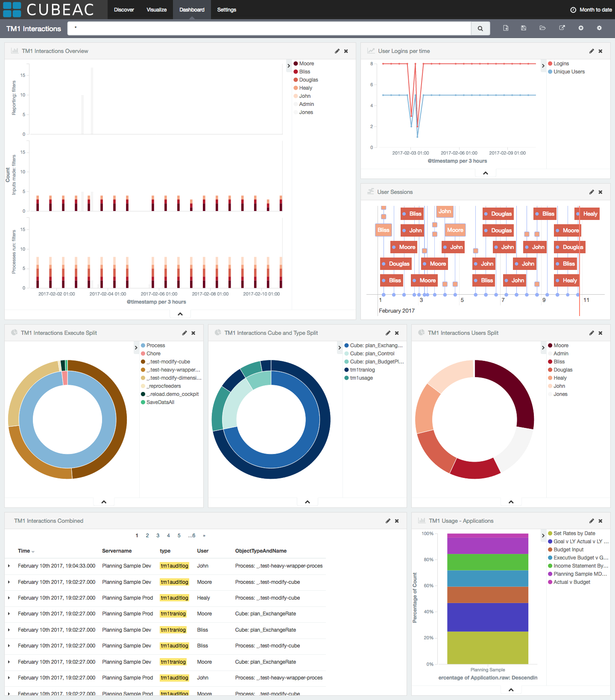Remove the User Logins per time panel
The height and width of the screenshot is (700, 615).
pyautogui.click(x=600, y=51)
